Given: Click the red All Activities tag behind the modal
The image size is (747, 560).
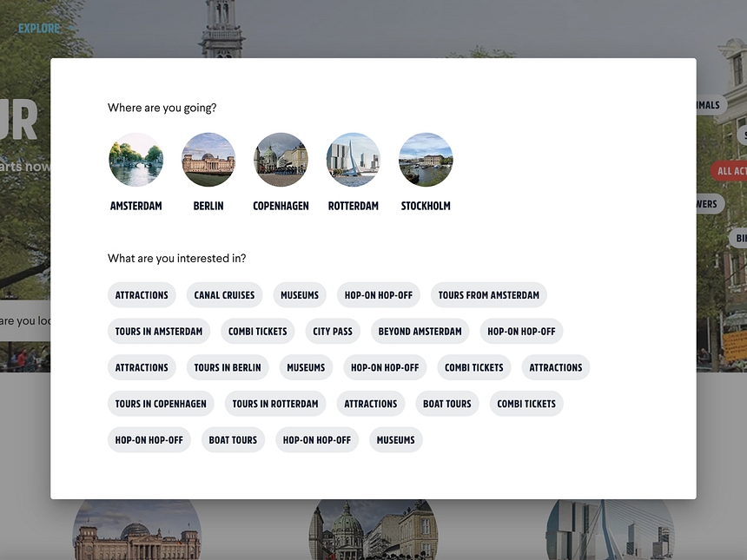Looking at the screenshot, I should point(730,171).
